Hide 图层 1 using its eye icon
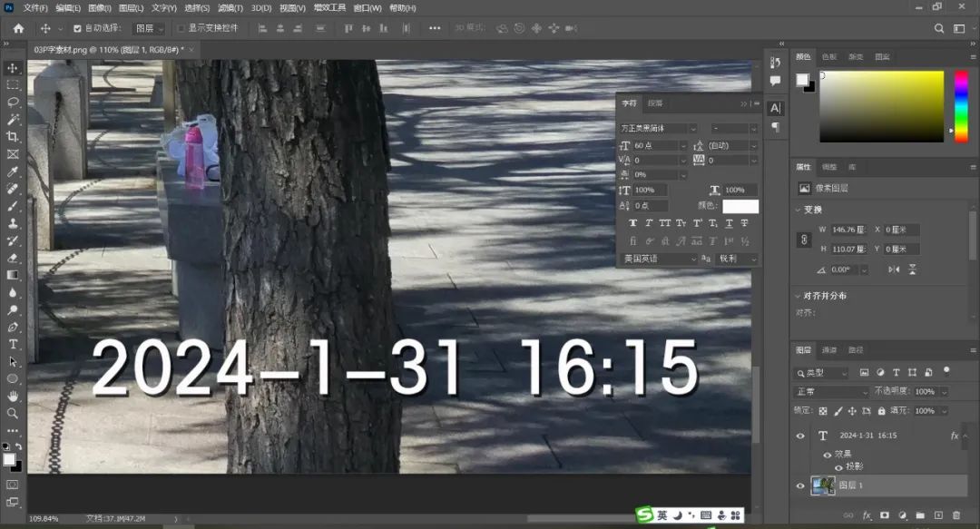This screenshot has width=980, height=529. pos(800,485)
